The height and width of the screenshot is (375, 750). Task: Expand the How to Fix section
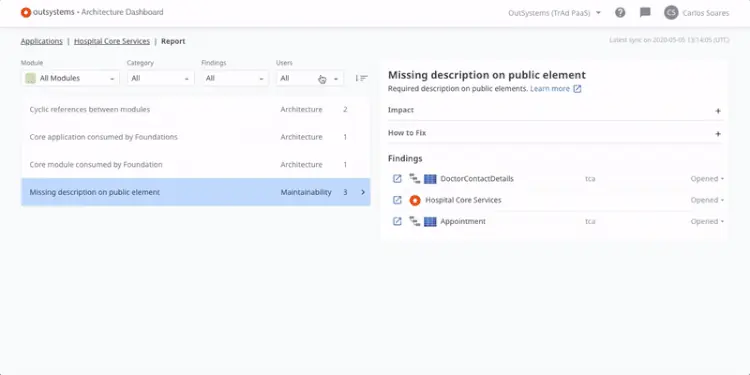point(717,134)
